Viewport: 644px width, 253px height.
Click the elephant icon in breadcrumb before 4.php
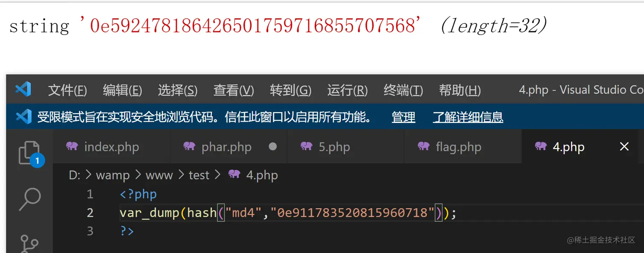point(234,174)
